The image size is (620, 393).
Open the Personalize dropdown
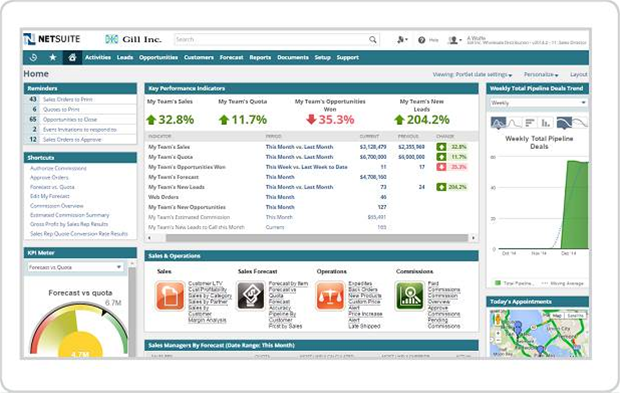click(541, 74)
